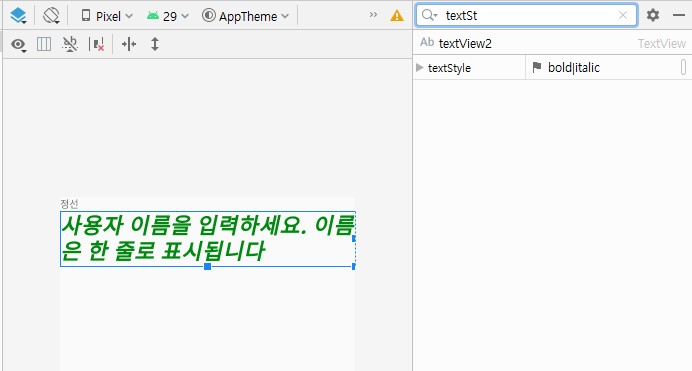Open attributes panel gear settings
Image resolution: width=692 pixels, height=371 pixels.
point(653,15)
